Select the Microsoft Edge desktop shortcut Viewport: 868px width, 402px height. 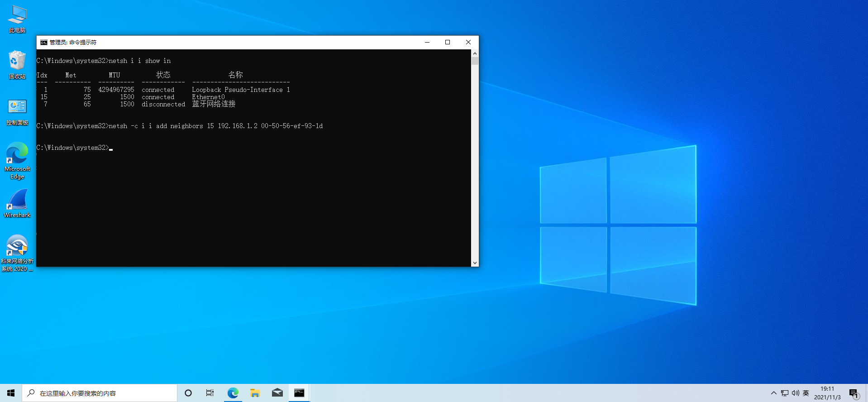17,160
